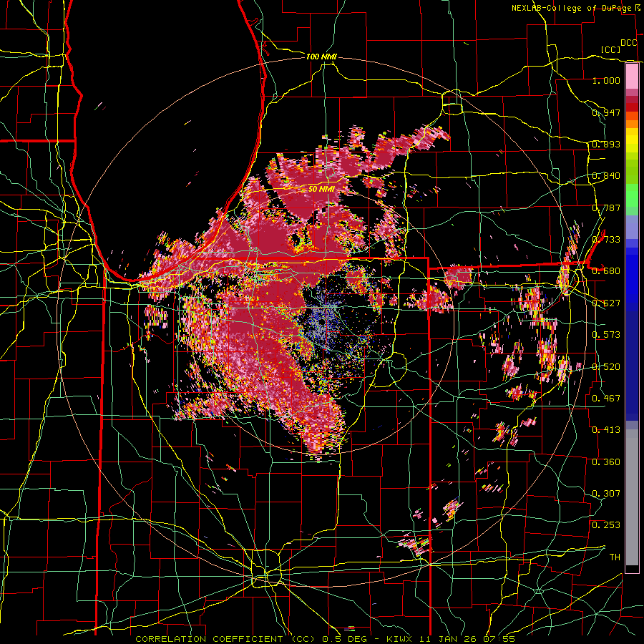Click the [CC] legend heading

[x=611, y=49]
